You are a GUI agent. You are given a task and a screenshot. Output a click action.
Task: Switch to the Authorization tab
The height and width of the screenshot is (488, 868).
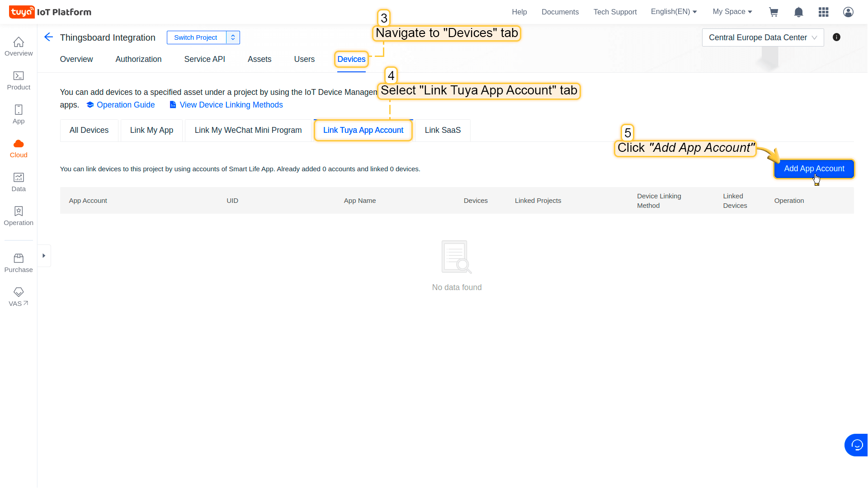(x=138, y=59)
